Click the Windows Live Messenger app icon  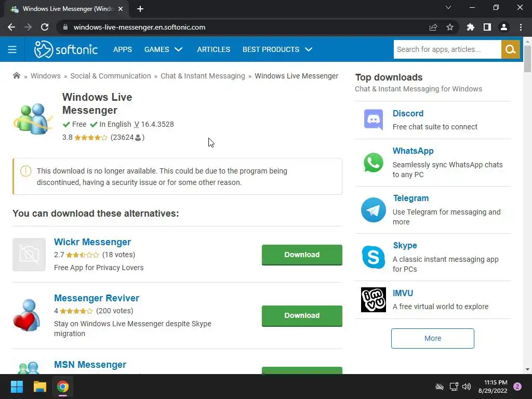(33, 118)
